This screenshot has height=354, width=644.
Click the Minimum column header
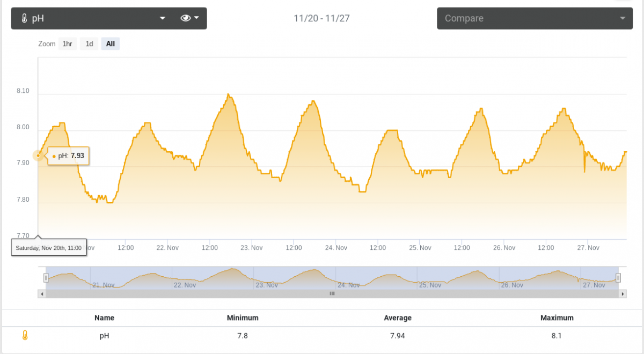point(243,318)
